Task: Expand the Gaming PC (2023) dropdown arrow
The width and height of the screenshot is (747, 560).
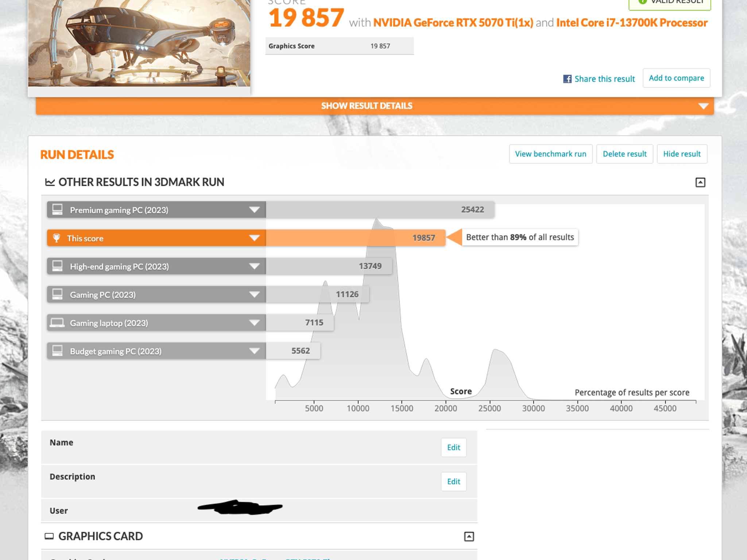Action: pyautogui.click(x=254, y=294)
